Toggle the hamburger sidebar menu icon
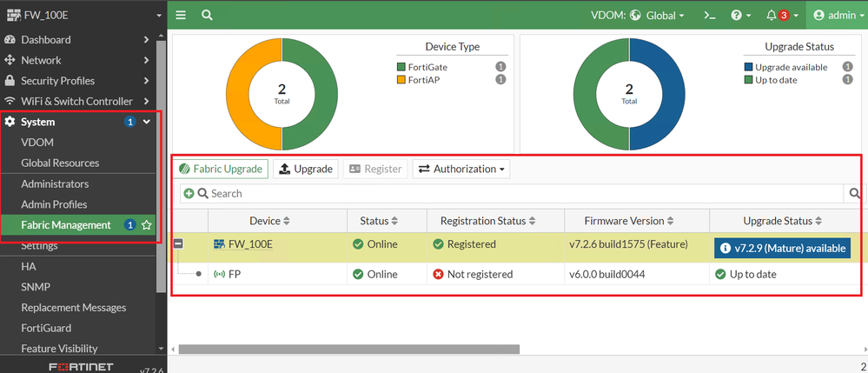This screenshot has width=868, height=373. pyautogui.click(x=181, y=15)
